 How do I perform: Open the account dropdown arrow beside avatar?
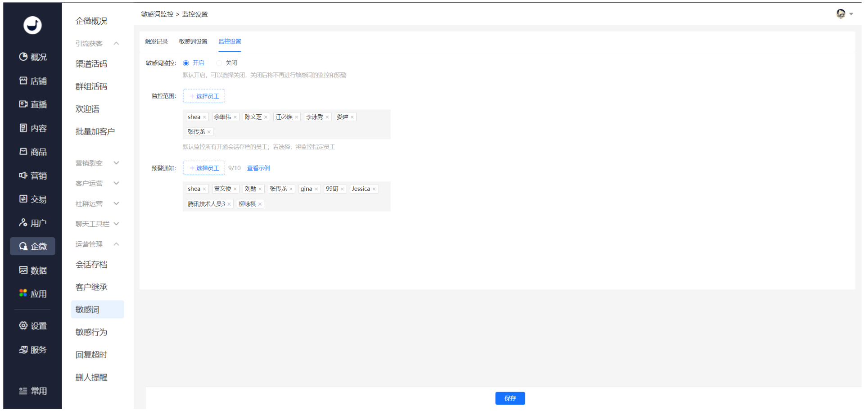pyautogui.click(x=851, y=14)
